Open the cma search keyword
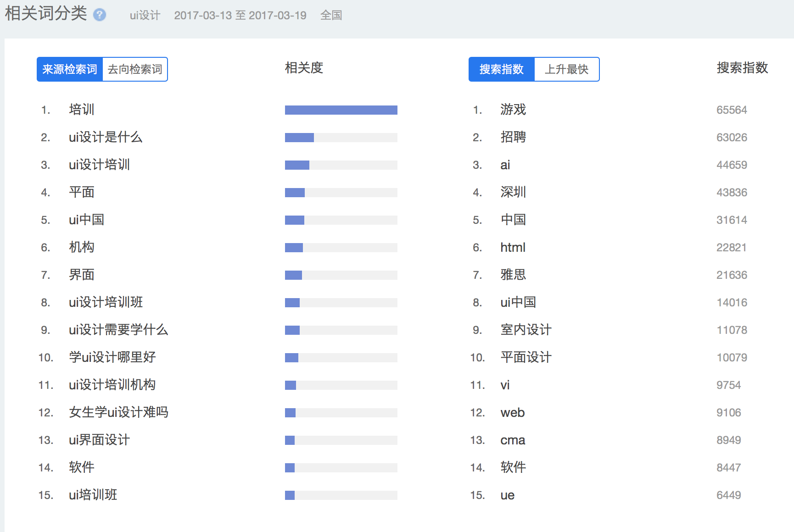Image resolution: width=794 pixels, height=532 pixels. [513, 440]
